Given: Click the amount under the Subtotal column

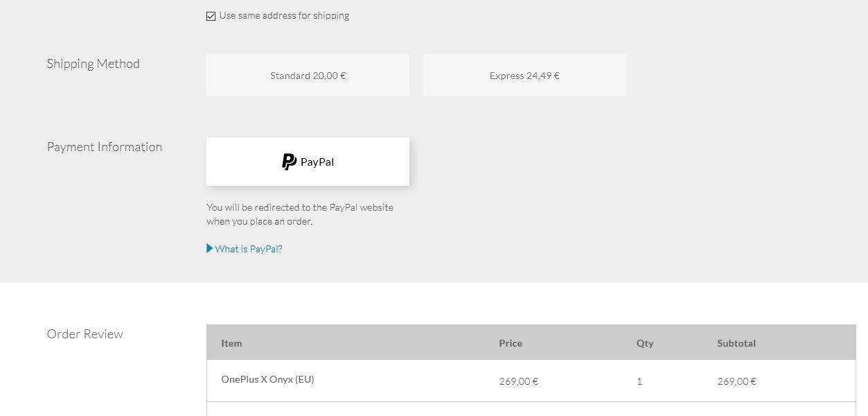Looking at the screenshot, I should point(736,381).
